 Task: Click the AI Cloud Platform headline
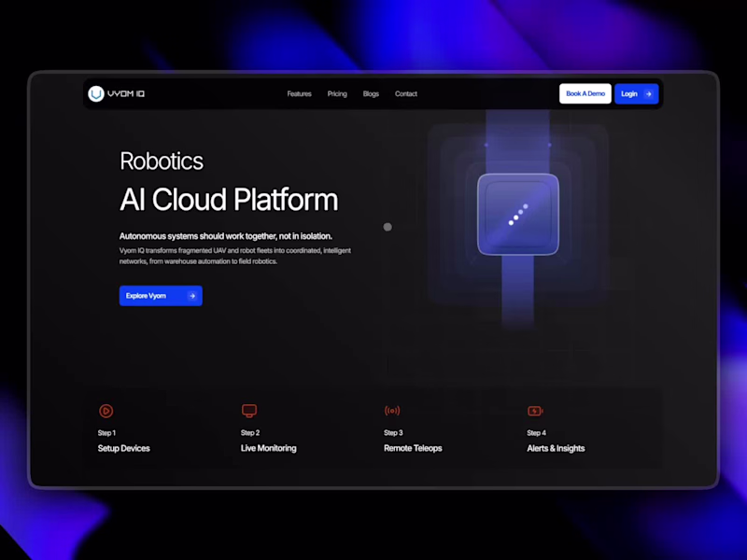coord(229,199)
